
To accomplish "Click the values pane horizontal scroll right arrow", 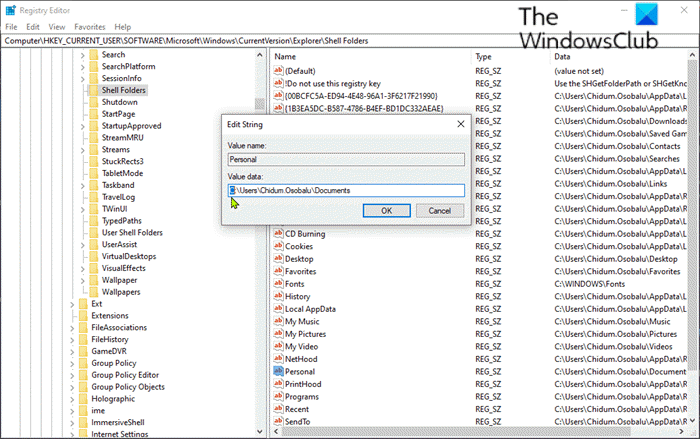I will pyautogui.click(x=681, y=431).
